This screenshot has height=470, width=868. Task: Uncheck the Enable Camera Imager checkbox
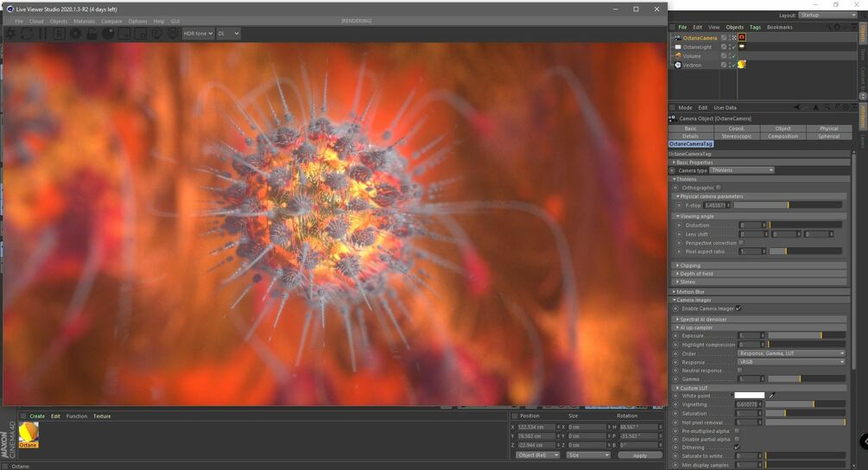tap(738, 308)
